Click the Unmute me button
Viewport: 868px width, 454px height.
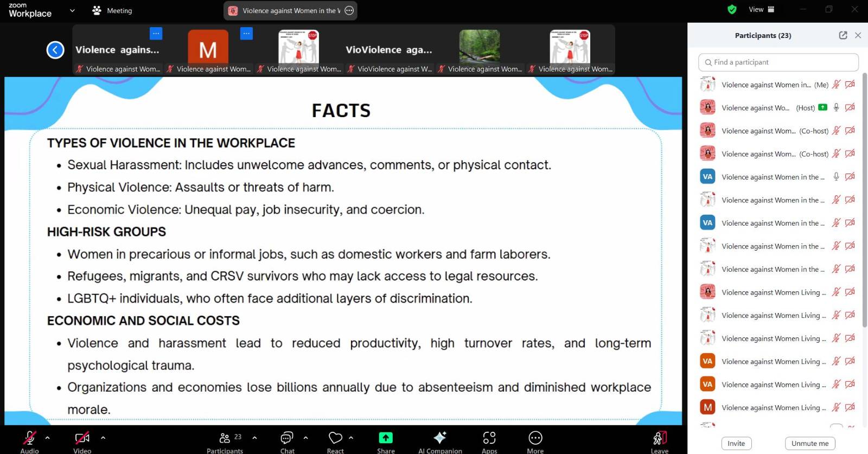click(809, 443)
